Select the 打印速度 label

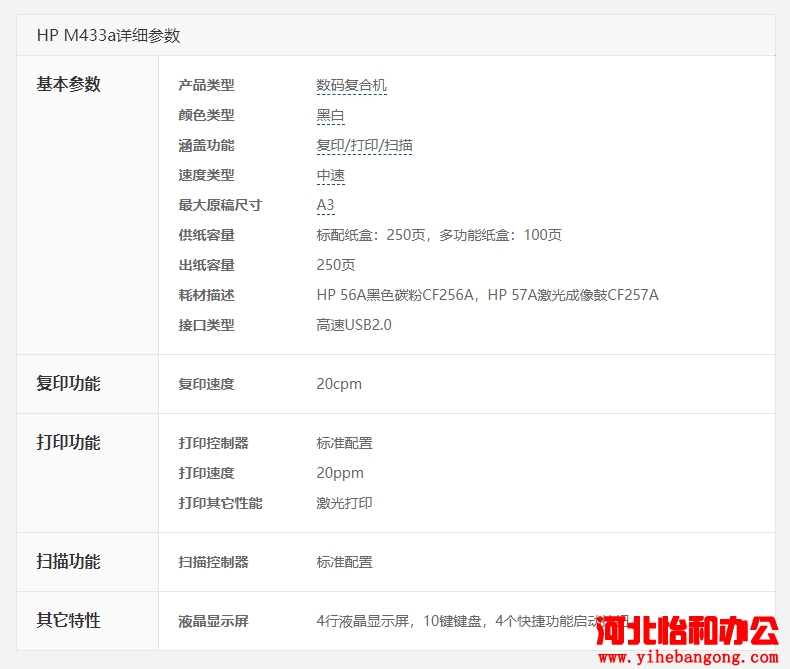207,473
